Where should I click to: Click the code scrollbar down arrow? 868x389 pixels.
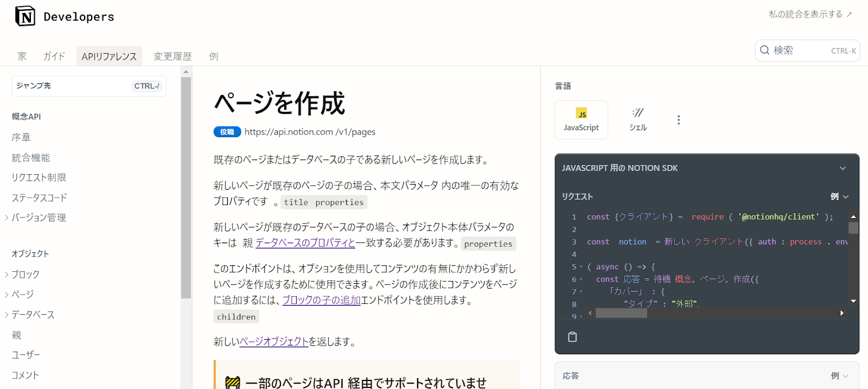click(853, 301)
